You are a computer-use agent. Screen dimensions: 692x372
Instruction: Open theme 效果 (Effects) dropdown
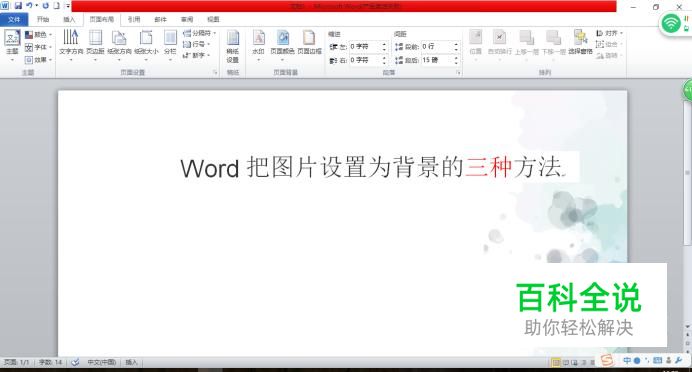click(38, 59)
